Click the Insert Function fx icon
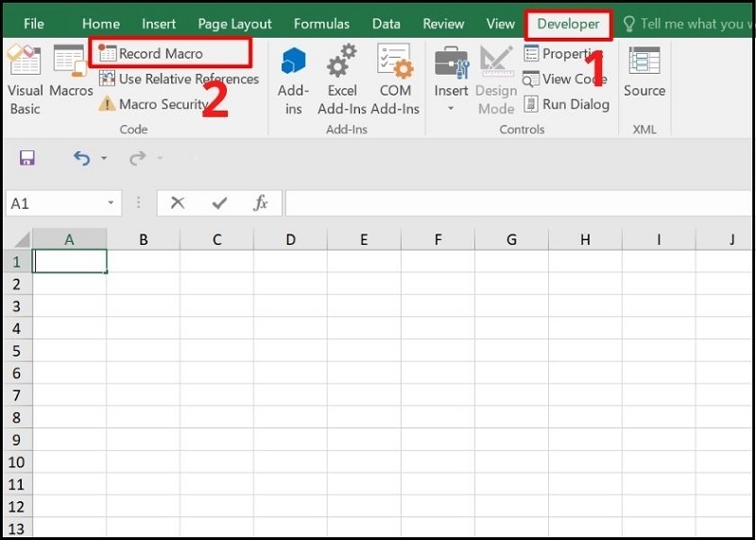The image size is (756, 540). tap(261, 203)
